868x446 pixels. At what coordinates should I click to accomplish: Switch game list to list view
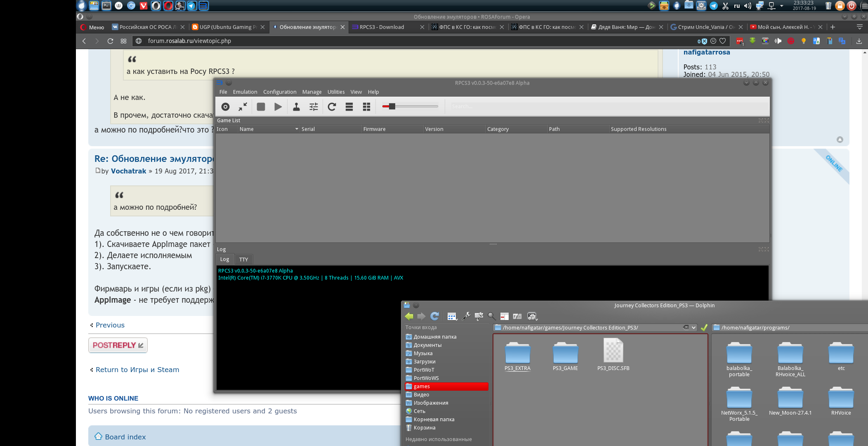click(349, 107)
